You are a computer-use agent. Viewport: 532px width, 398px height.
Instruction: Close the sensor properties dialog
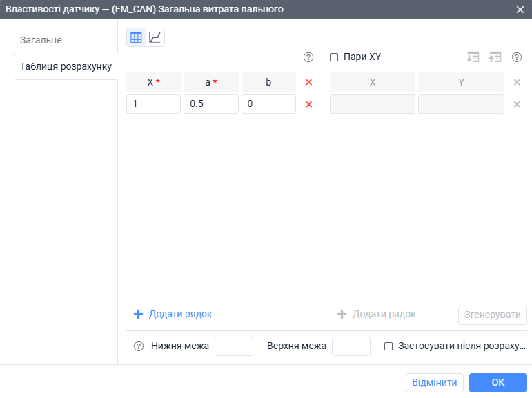tap(520, 10)
